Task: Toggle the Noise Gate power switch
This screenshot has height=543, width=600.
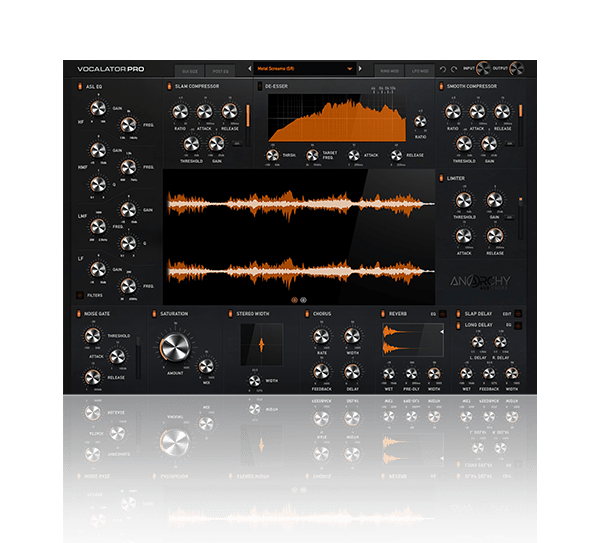Action: pos(78,314)
